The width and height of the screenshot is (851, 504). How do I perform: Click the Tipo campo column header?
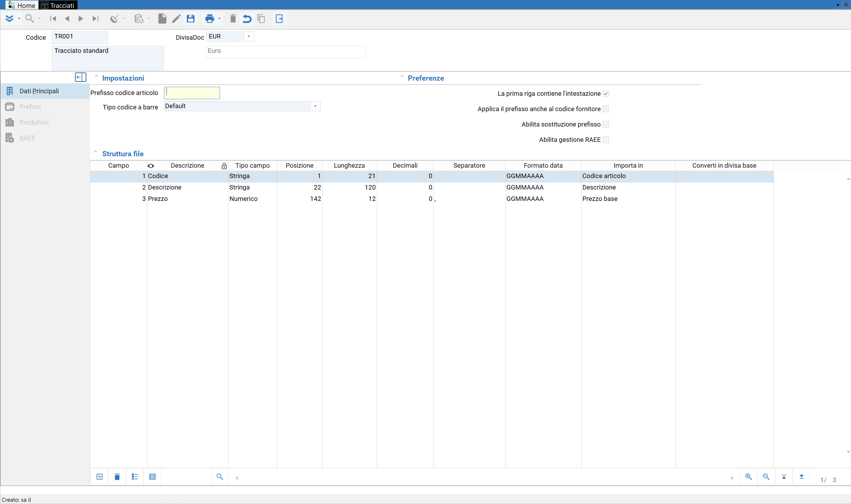[252, 166]
